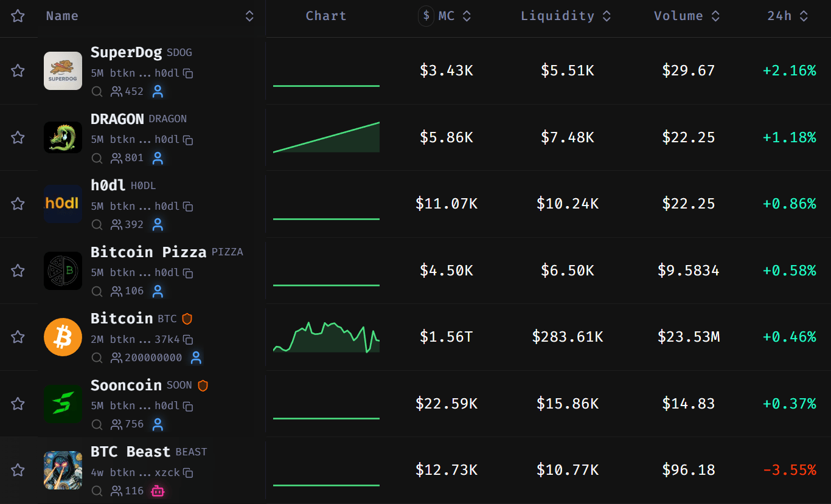Click the magnifier icon under Sooncoin
831x504 pixels.
pyautogui.click(x=97, y=424)
